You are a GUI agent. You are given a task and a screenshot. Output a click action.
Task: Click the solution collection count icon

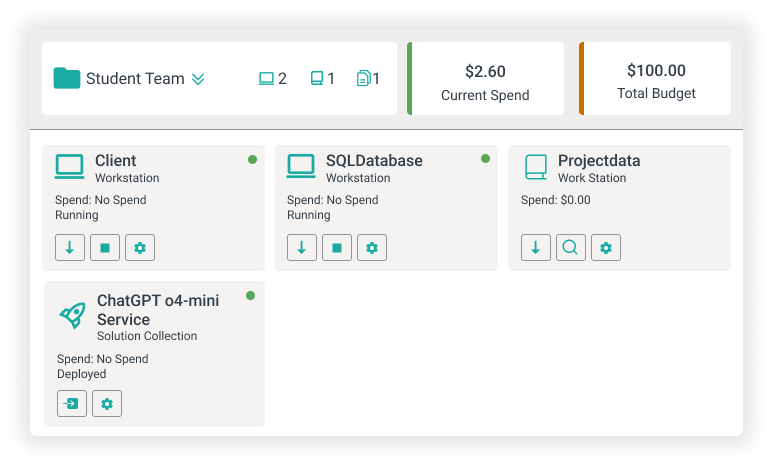(x=363, y=78)
